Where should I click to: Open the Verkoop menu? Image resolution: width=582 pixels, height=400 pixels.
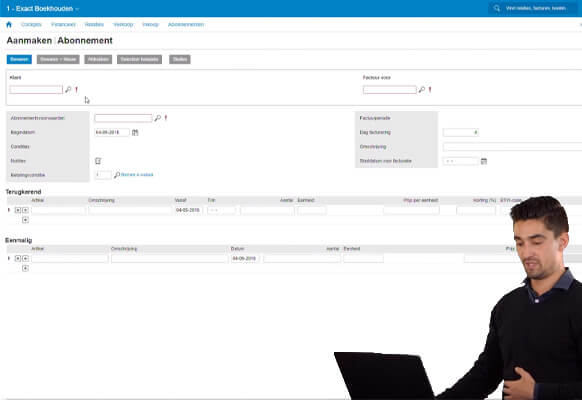coord(123,24)
